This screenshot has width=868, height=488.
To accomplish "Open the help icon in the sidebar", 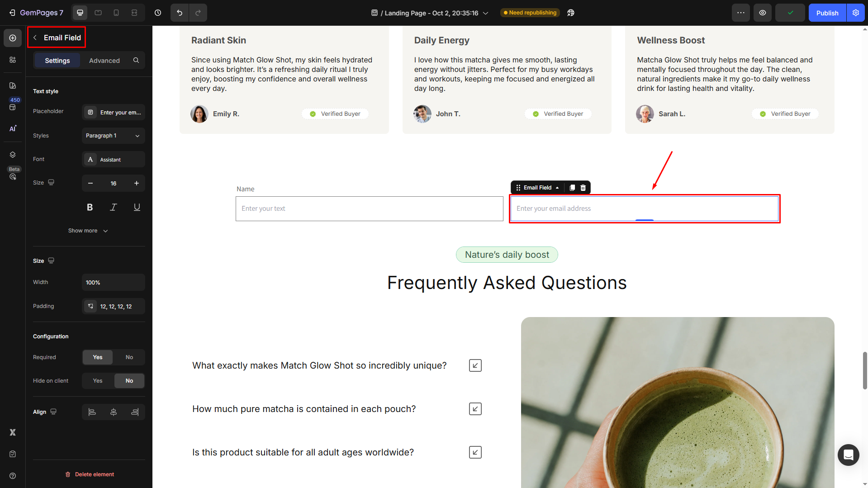I will click(13, 476).
